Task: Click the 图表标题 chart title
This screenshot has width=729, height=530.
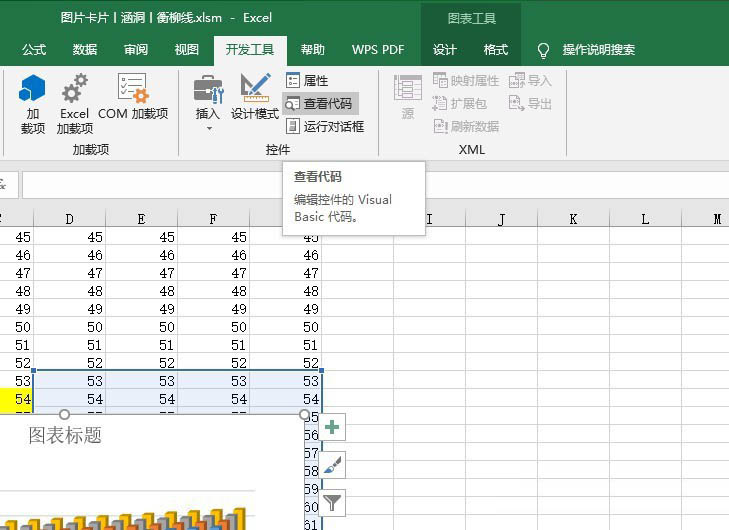Action: [x=65, y=436]
